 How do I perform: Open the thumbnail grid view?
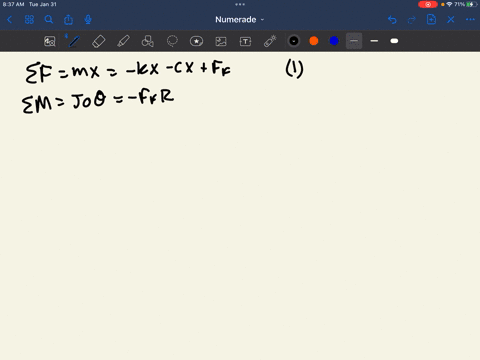[29, 20]
